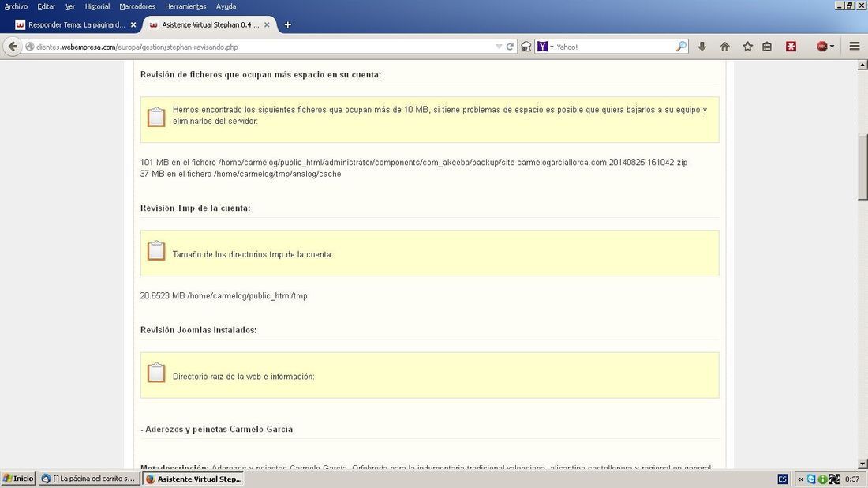Go back with the browser back arrow

click(13, 47)
